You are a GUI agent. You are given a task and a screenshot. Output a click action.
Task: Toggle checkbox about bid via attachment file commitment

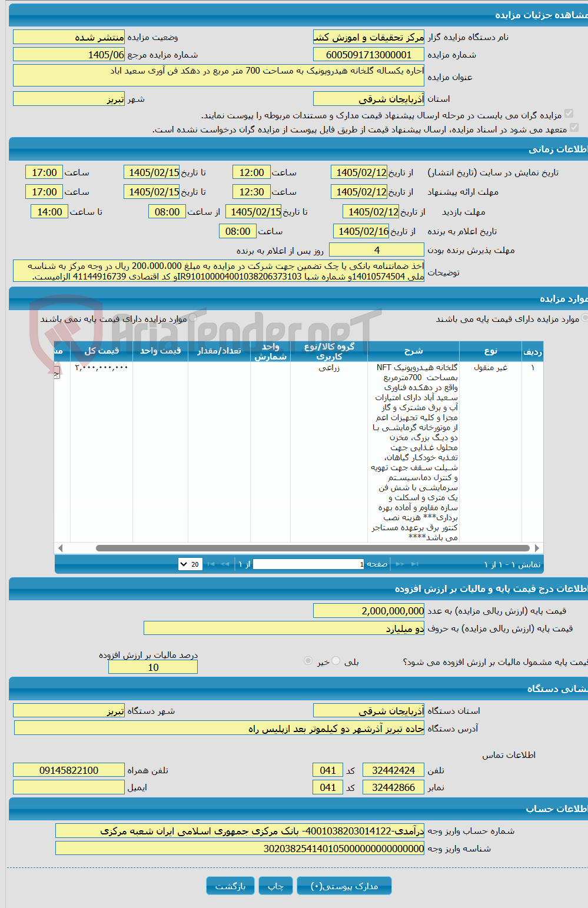pos(574,127)
